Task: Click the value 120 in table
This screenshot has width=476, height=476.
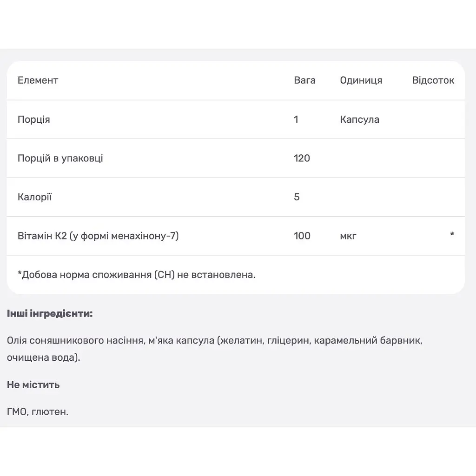Action: coord(302,158)
